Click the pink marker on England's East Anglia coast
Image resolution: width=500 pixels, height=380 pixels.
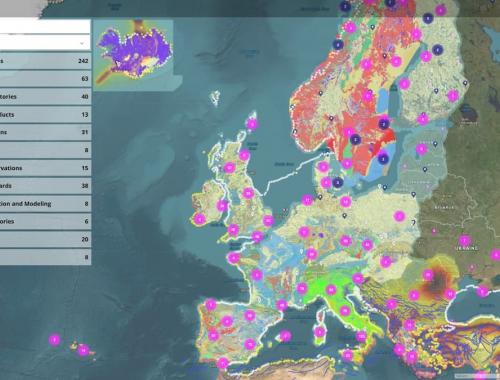point(268,220)
